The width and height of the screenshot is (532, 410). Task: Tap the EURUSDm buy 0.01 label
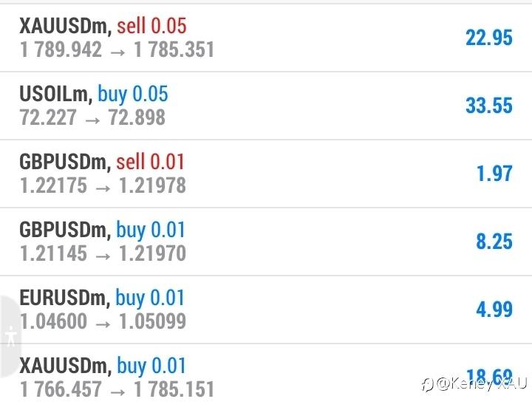(x=102, y=298)
